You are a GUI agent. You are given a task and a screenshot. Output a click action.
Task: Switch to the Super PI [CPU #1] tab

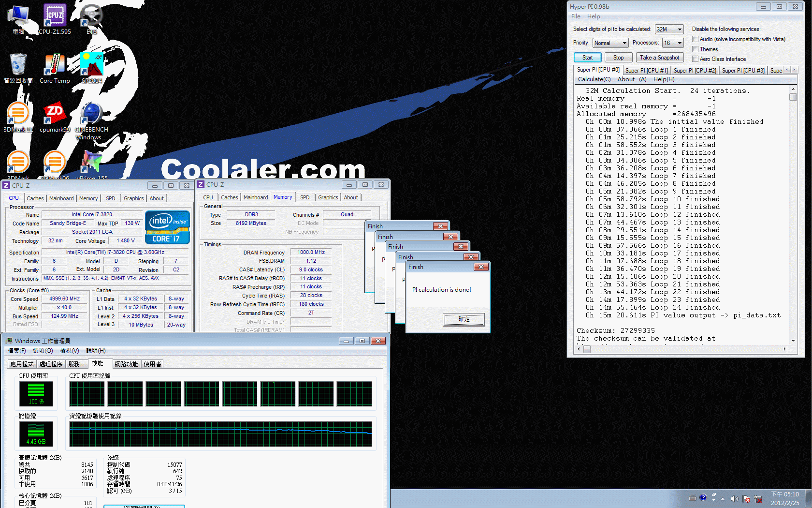[646, 71]
